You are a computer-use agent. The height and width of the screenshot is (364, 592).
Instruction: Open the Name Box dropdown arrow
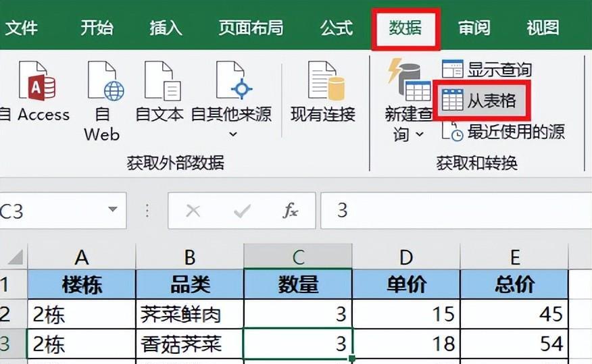tap(112, 209)
